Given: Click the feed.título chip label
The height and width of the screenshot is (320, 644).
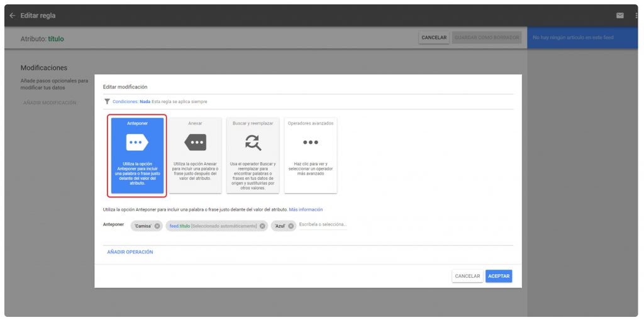Looking at the screenshot, I should point(213,226).
